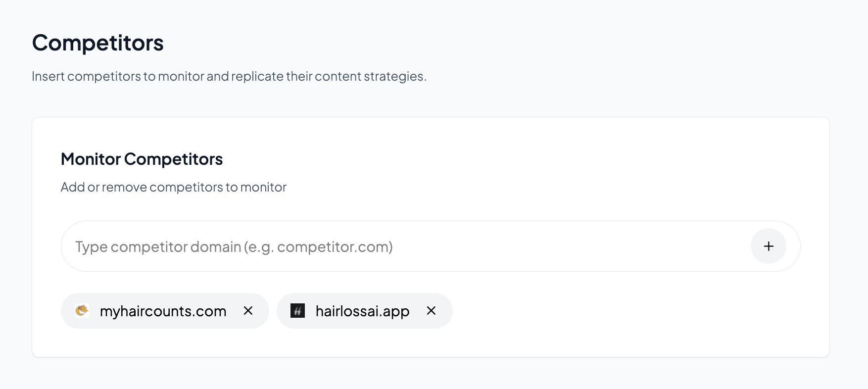The height and width of the screenshot is (389, 868).
Task: Select the hairlossai.app chip label
Action: point(362,311)
